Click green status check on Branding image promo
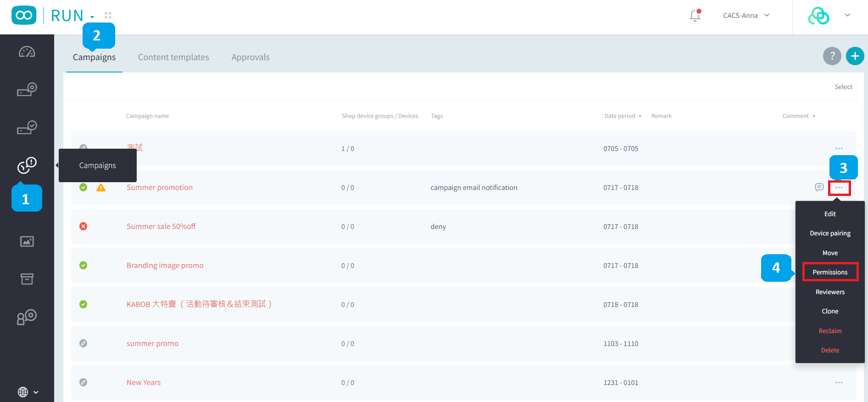The width and height of the screenshot is (868, 402). click(83, 265)
